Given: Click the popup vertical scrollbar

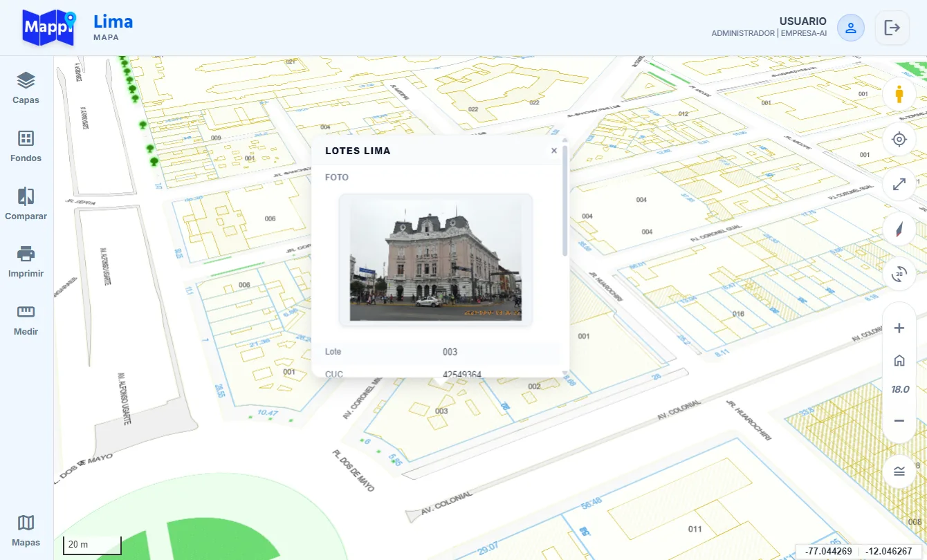Looking at the screenshot, I should pos(565,200).
